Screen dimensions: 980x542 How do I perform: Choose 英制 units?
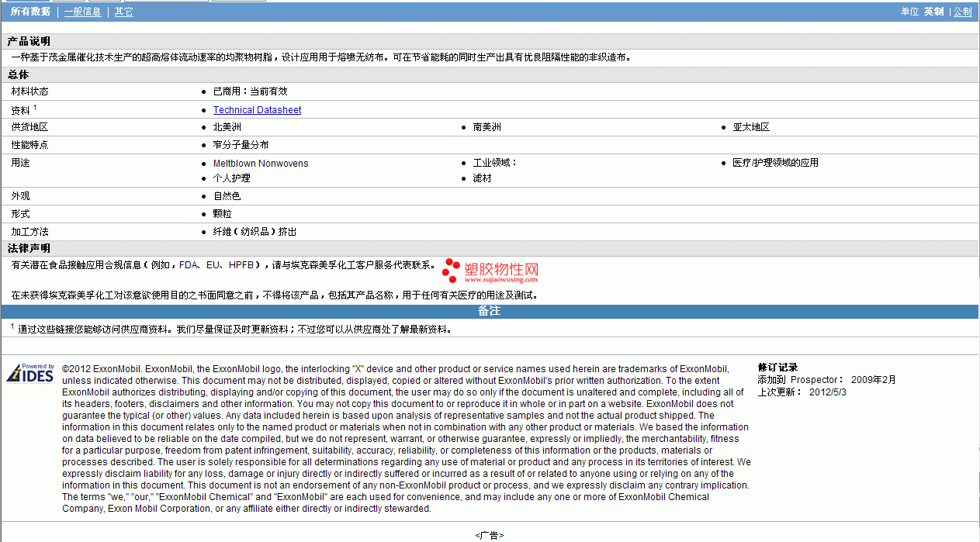coord(933,12)
